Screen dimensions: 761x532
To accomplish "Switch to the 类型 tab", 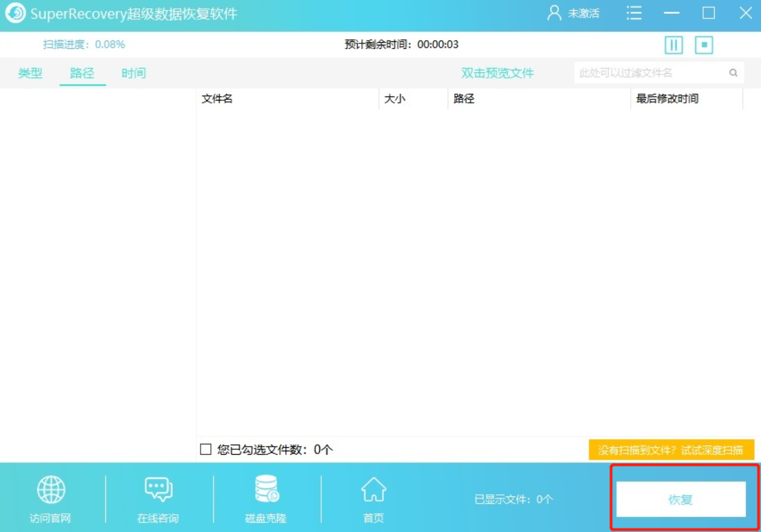I will tap(30, 73).
